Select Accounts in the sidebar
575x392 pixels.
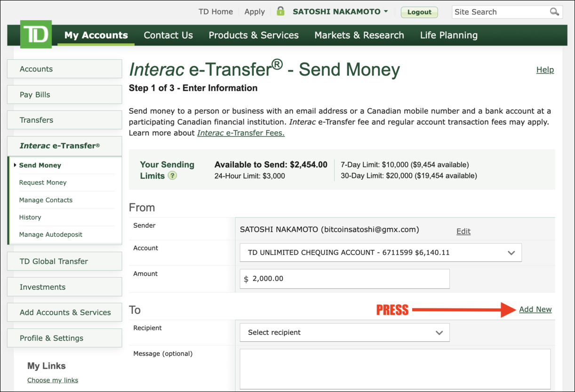pyautogui.click(x=64, y=69)
